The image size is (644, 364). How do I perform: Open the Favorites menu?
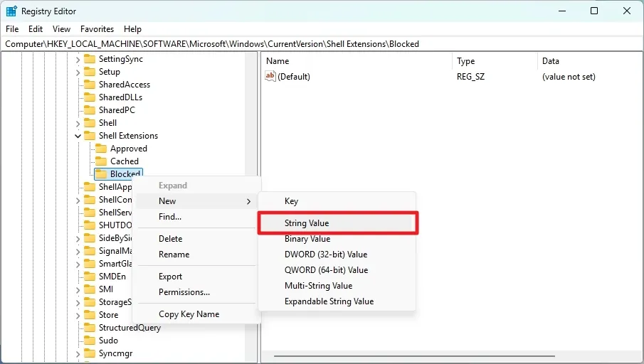click(97, 29)
